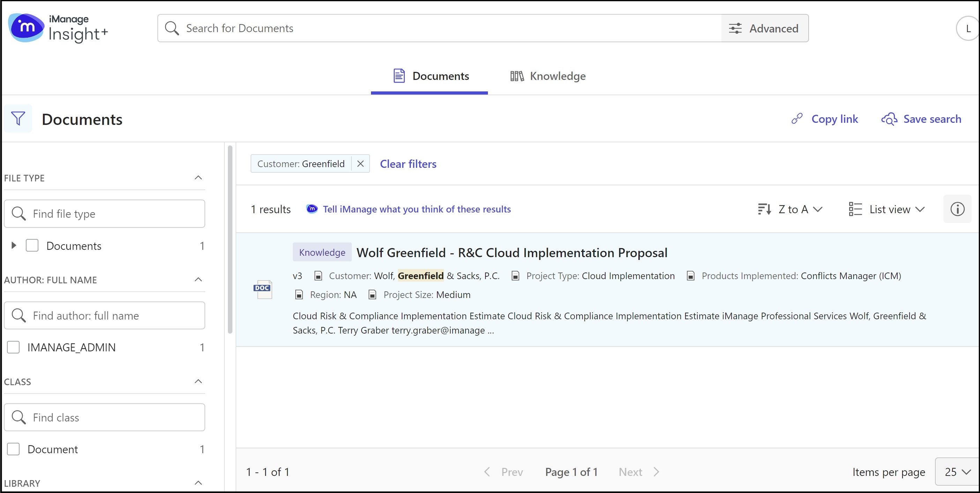The image size is (980, 493).
Task: Check the Documents file type checkbox
Action: click(x=32, y=246)
